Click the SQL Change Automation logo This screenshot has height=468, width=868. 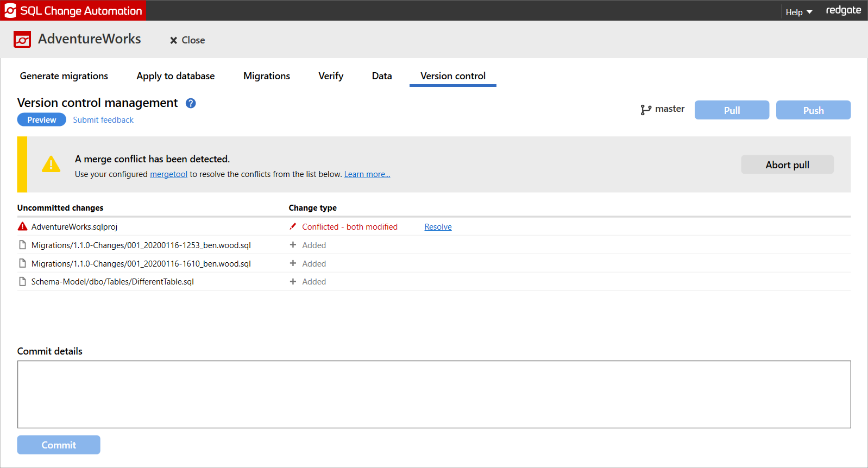point(10,11)
